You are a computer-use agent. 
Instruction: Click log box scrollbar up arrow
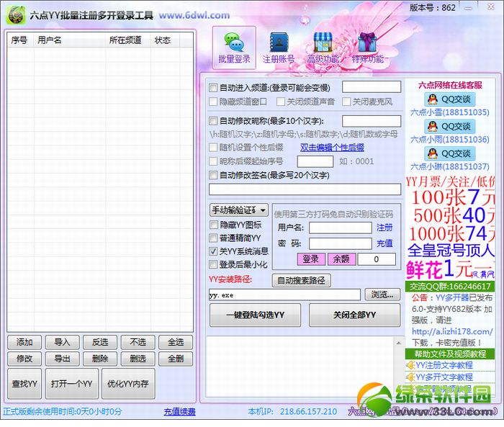(x=399, y=343)
